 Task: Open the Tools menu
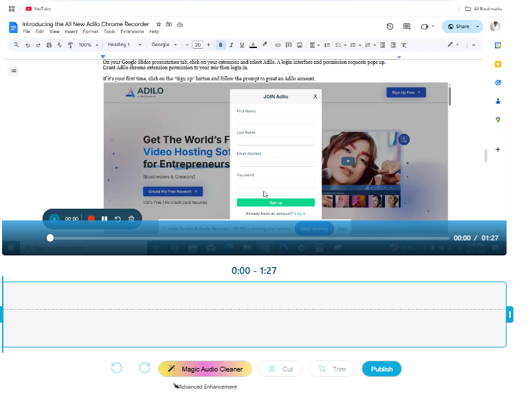click(x=109, y=32)
